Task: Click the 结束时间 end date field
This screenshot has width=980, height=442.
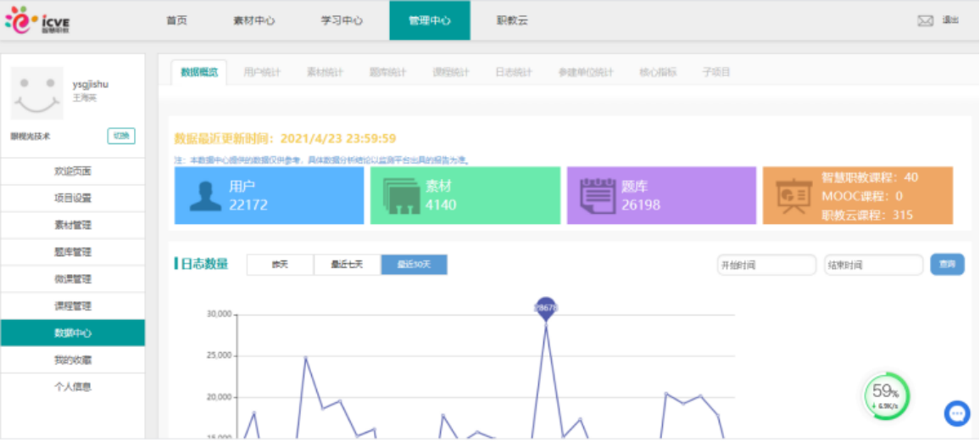Action: coord(873,265)
